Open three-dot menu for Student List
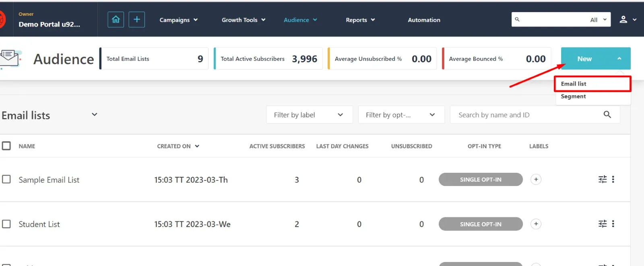 [613, 224]
